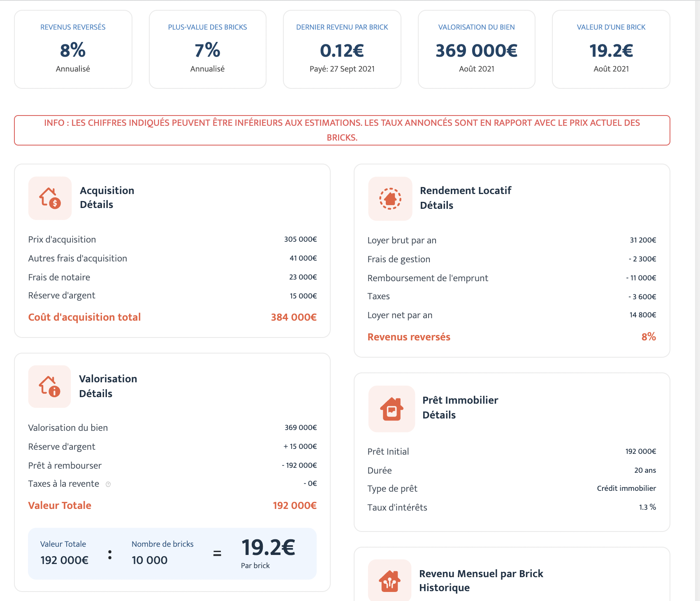Click the Valorisation house-info icon
Screen dimensions: 700x601
[x=49, y=386]
